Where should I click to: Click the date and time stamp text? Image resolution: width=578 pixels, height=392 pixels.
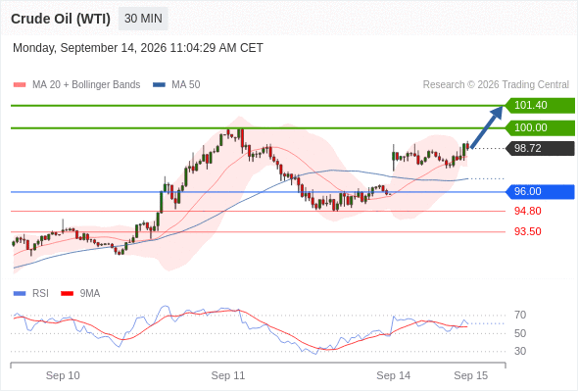(x=138, y=48)
